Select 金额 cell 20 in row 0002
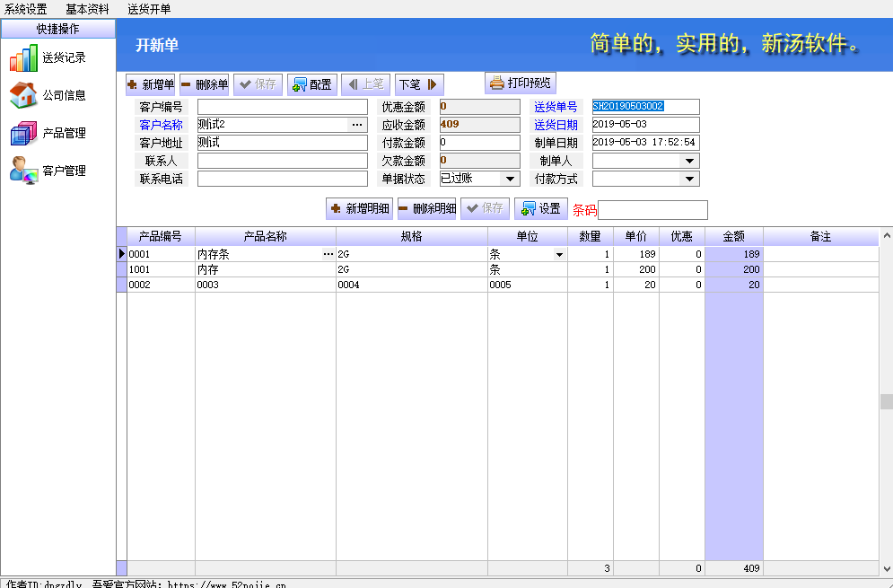Viewport: 893px width, 588px height. coord(734,285)
